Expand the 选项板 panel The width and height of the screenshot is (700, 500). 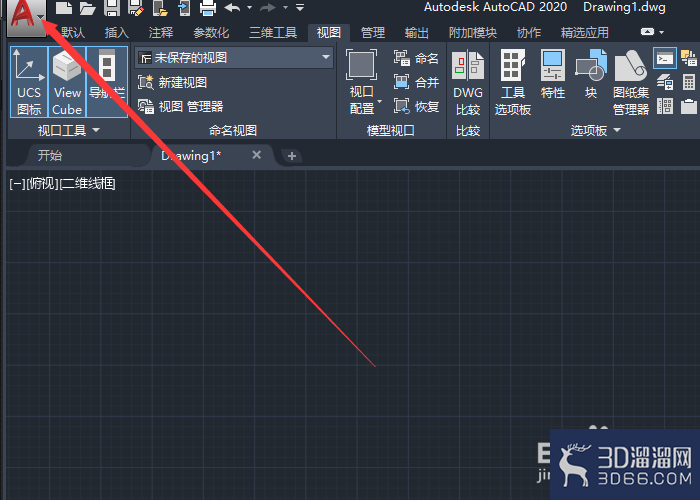(596, 130)
